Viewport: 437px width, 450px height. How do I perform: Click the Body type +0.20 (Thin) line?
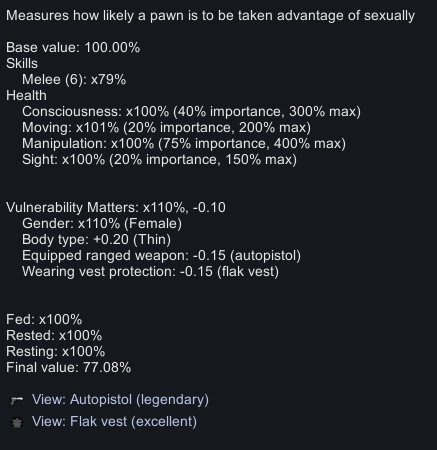coord(96,240)
